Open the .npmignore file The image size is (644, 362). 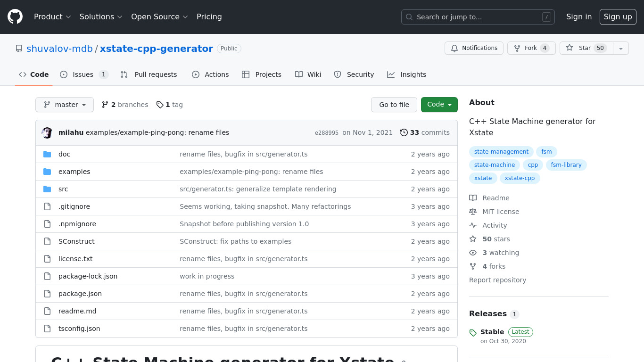point(77,224)
